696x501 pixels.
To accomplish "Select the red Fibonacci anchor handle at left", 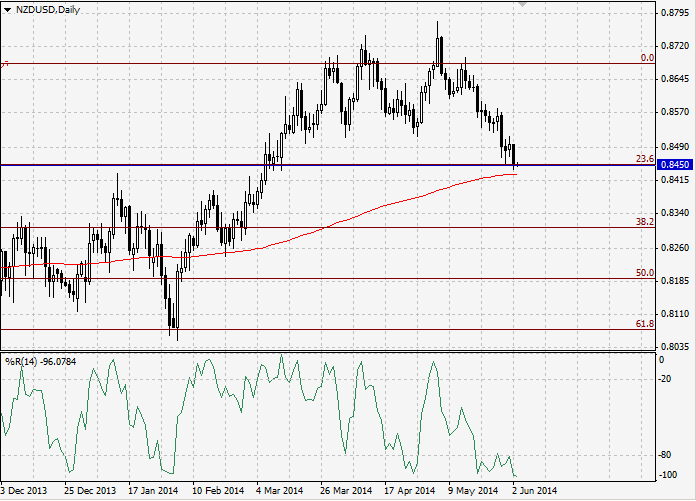I will [x=4, y=64].
